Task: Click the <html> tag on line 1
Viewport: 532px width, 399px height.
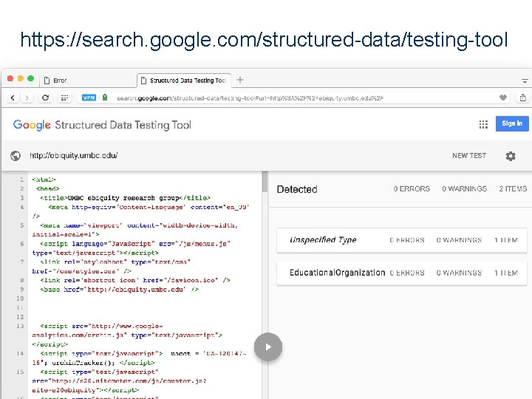Action: [44, 180]
